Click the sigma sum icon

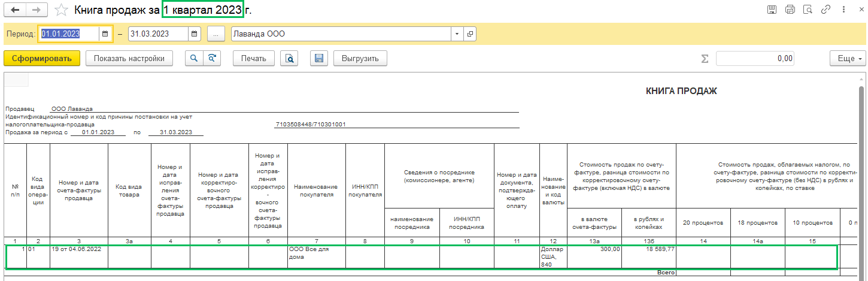(705, 59)
